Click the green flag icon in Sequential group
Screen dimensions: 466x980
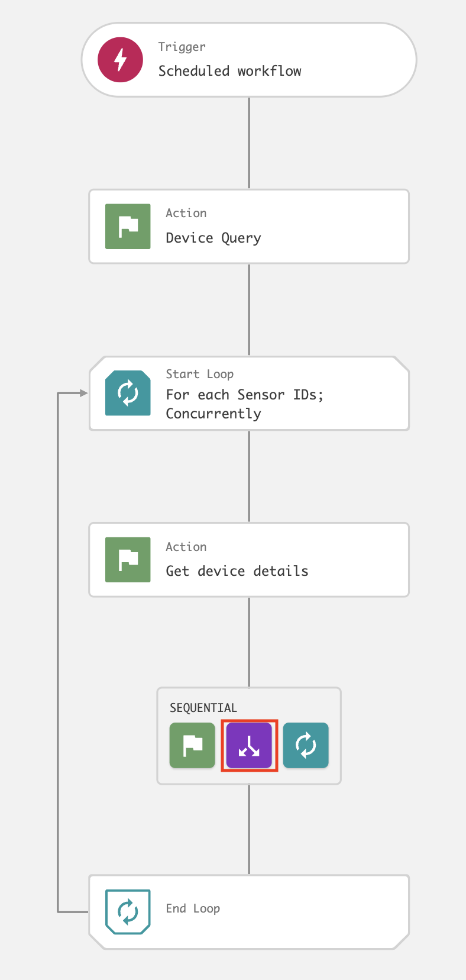[x=192, y=746]
